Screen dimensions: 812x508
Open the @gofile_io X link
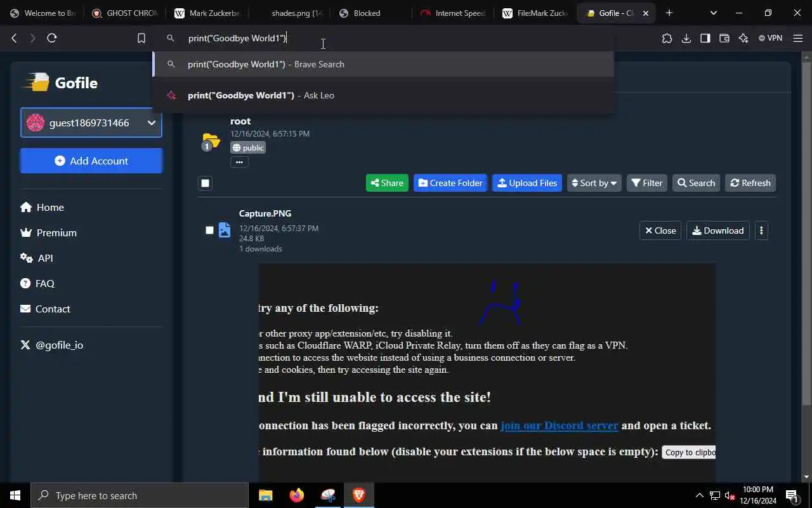tap(52, 345)
